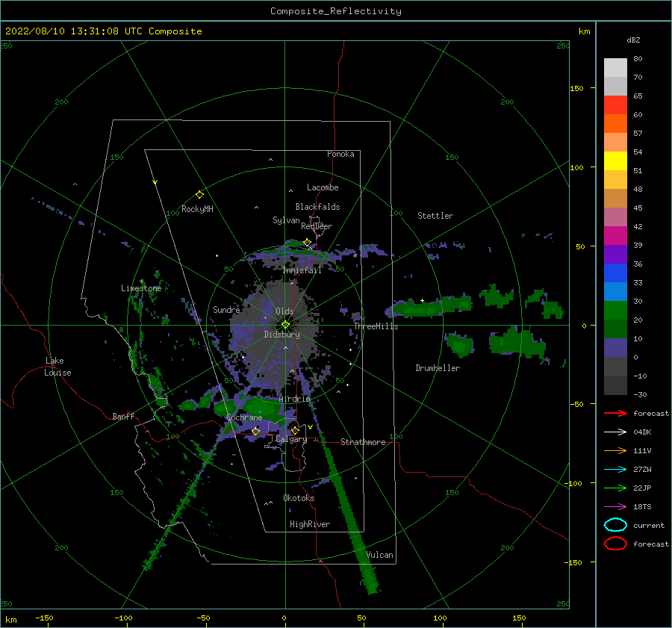Image resolution: width=672 pixels, height=628 pixels.
Task: Click the Drumheller city label
Action: pos(438,368)
